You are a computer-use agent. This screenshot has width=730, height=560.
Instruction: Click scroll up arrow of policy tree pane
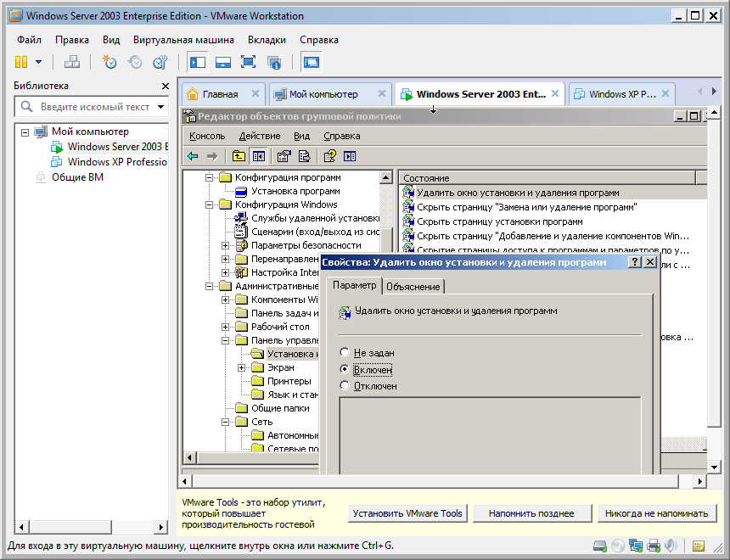click(386, 177)
